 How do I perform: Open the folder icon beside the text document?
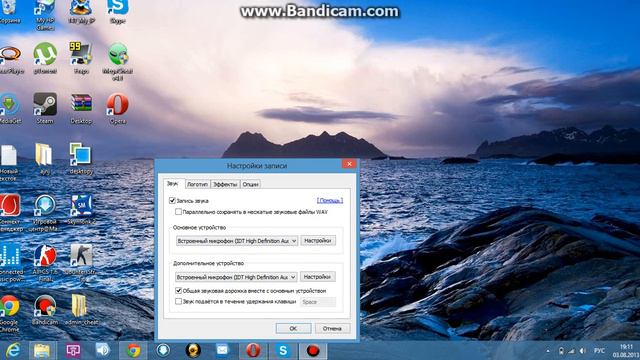[x=44, y=158]
